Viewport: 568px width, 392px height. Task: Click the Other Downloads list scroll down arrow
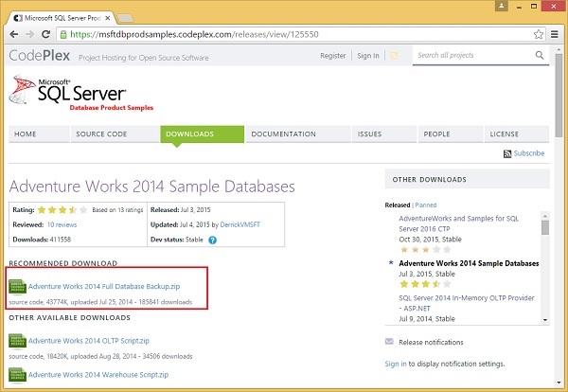(545, 320)
